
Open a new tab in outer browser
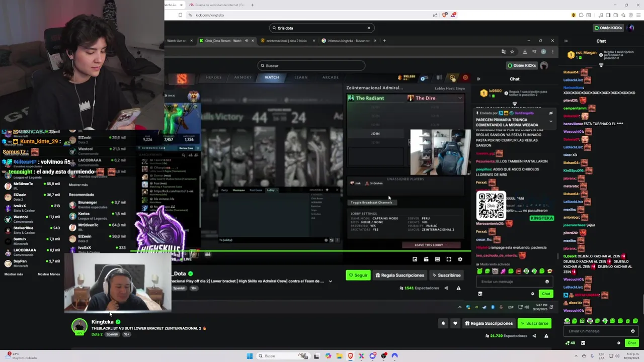tap(253, 5)
